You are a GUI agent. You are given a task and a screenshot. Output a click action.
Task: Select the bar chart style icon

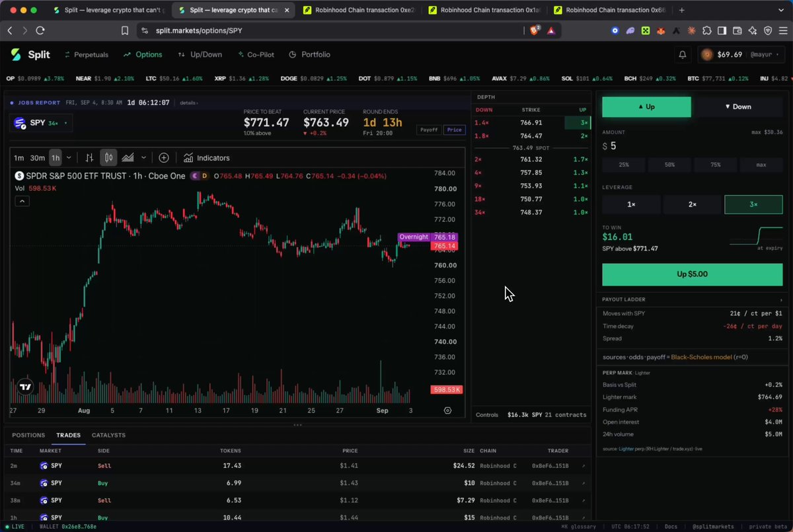(x=89, y=158)
